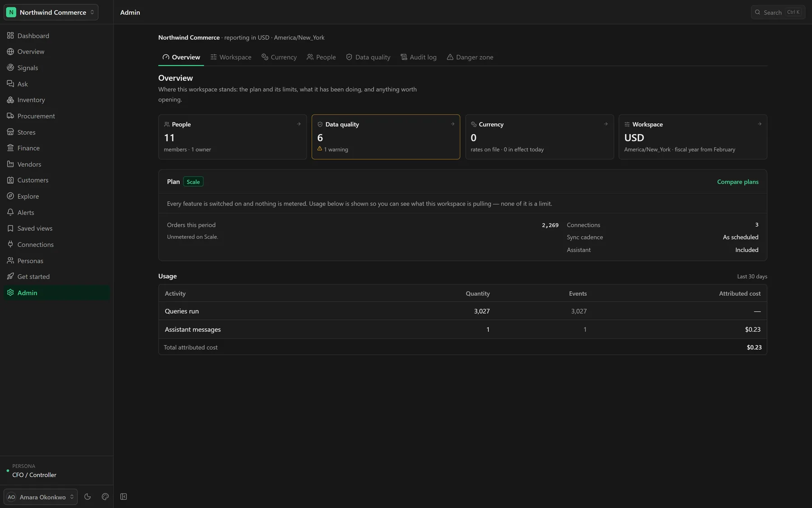Switch to the Currency tab
The image size is (812, 508).
coord(279,57)
